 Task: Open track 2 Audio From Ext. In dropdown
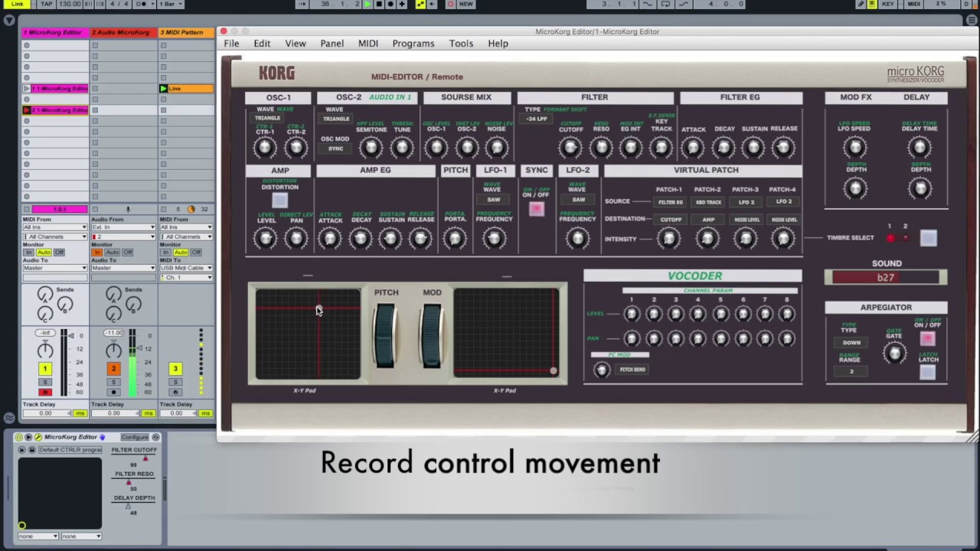122,227
